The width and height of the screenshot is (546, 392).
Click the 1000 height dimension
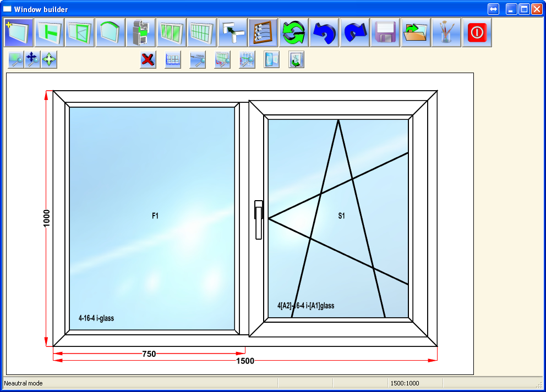coord(47,218)
